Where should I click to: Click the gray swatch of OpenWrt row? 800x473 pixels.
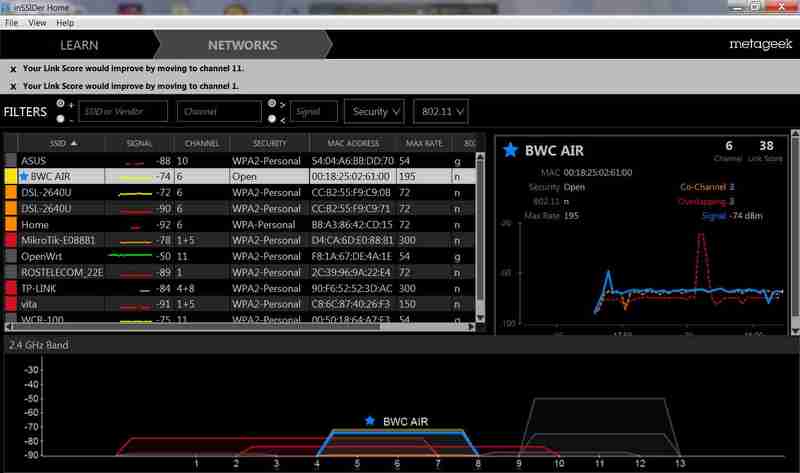tap(11, 256)
